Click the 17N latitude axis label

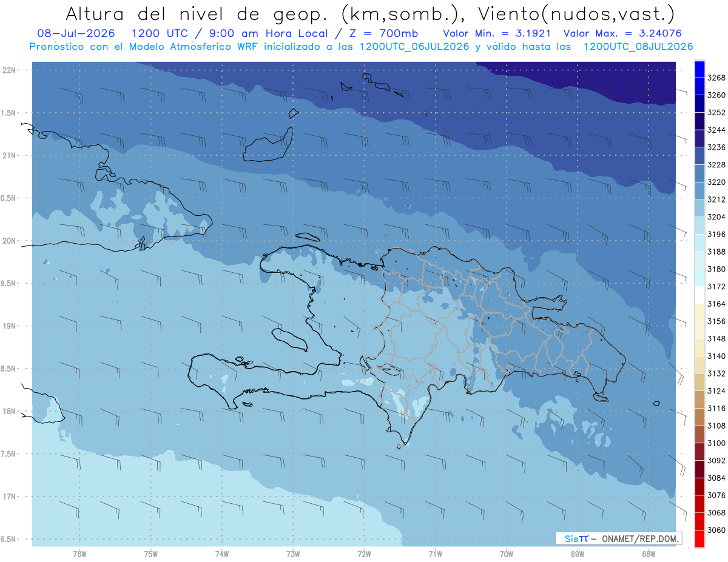pos(8,497)
